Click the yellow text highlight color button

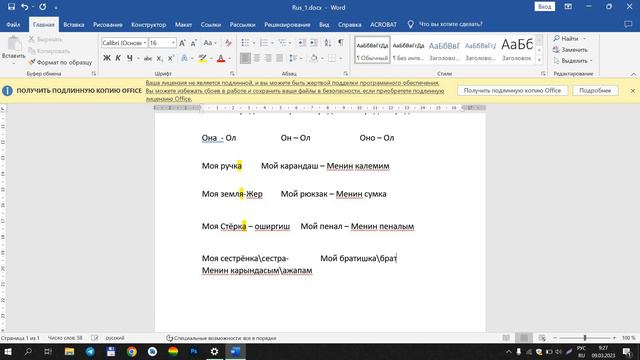tap(202, 58)
